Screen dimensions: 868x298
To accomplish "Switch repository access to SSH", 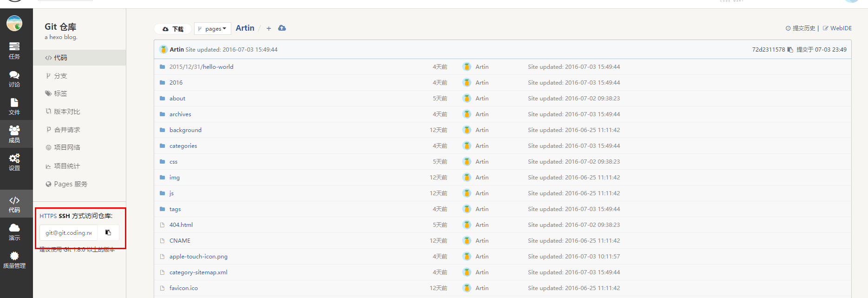I will pos(64,216).
